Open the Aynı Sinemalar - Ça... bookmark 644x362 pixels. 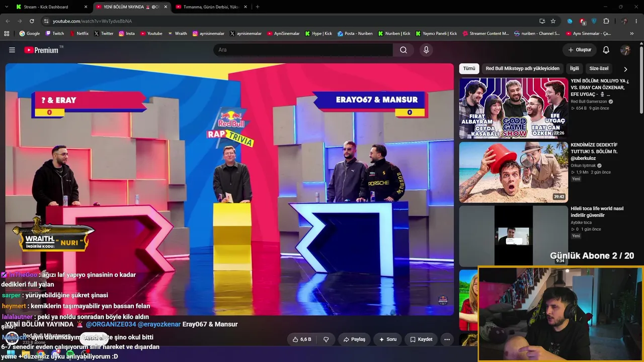[x=588, y=34]
